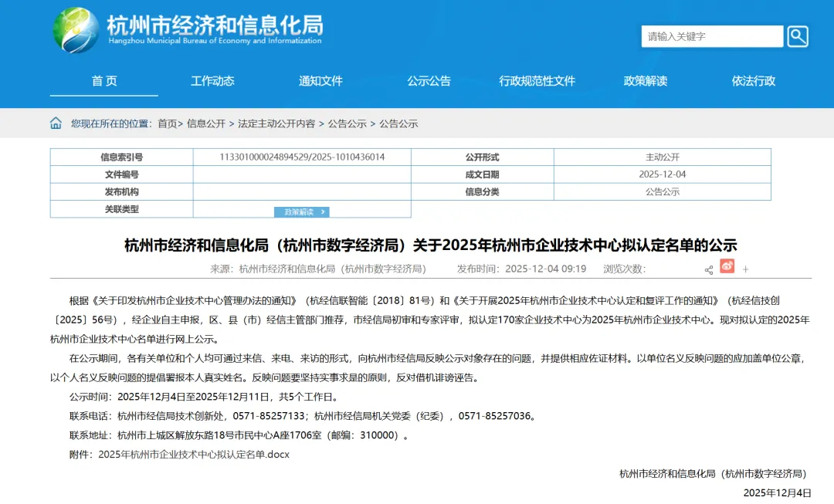Click the Hangzhou bureau globe logo
Screen dimensions: 834x504
[76, 30]
